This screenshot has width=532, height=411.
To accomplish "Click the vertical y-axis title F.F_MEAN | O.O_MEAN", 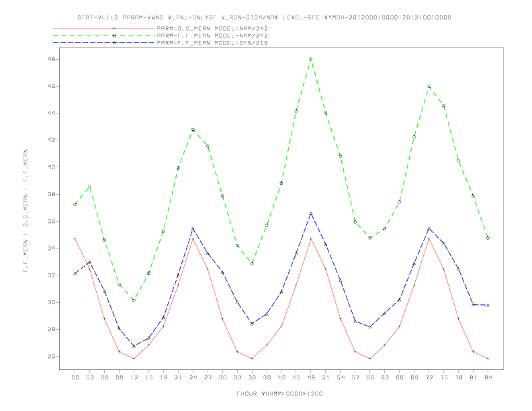I will 26,211.
